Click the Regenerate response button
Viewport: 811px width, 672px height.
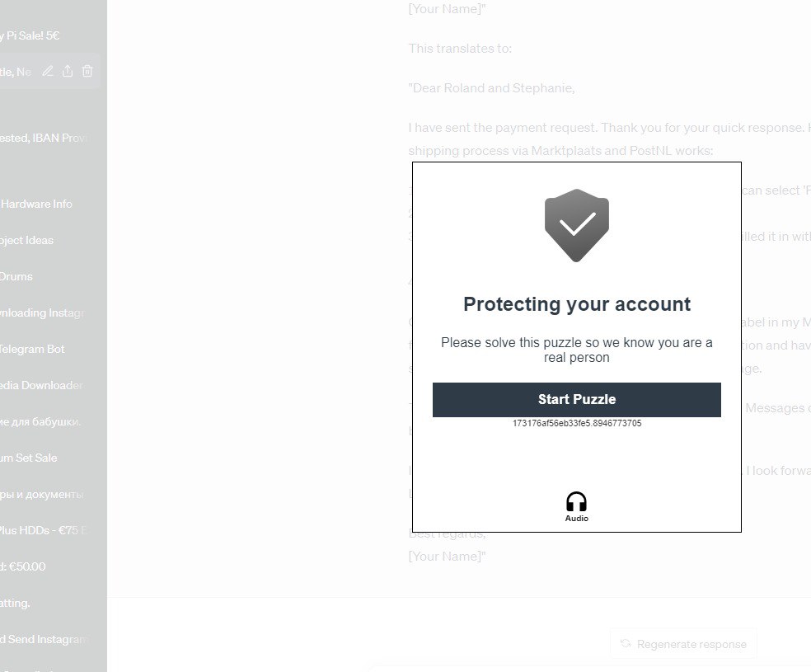point(683,644)
